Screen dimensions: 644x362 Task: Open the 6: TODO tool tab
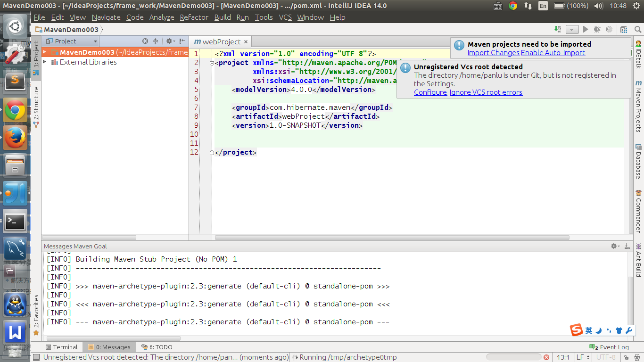[157, 347]
